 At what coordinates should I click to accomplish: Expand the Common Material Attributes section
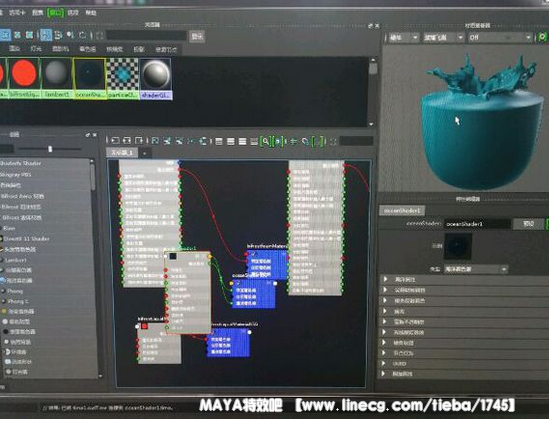coord(464,290)
